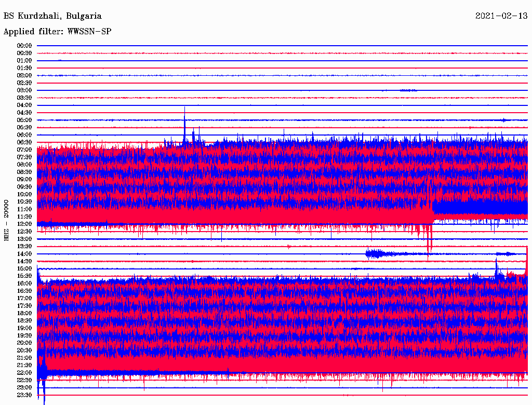
Task: Click the 05:00 time label
Action: click(x=24, y=120)
